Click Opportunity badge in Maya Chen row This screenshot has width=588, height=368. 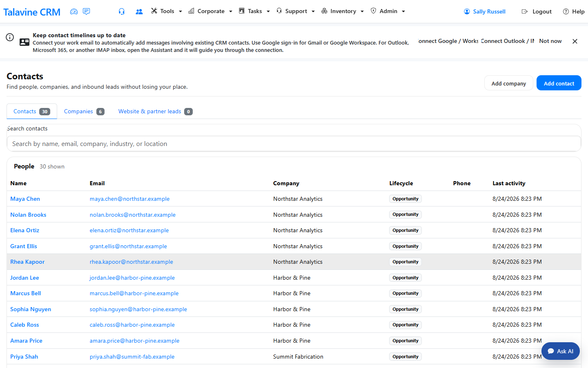point(405,199)
